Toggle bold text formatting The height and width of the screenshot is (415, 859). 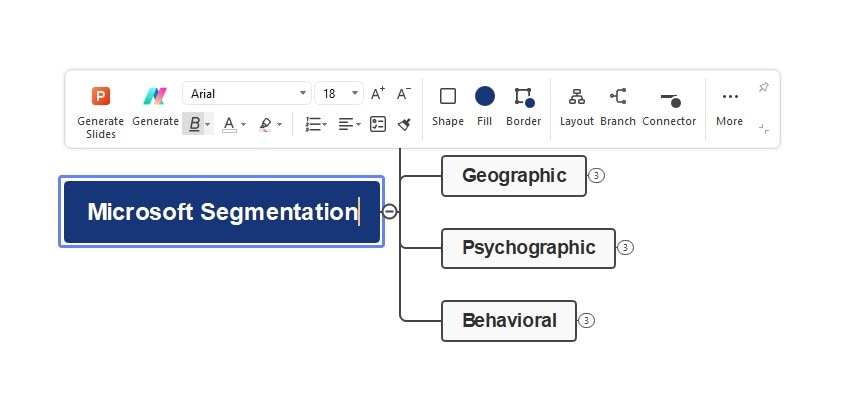click(194, 124)
